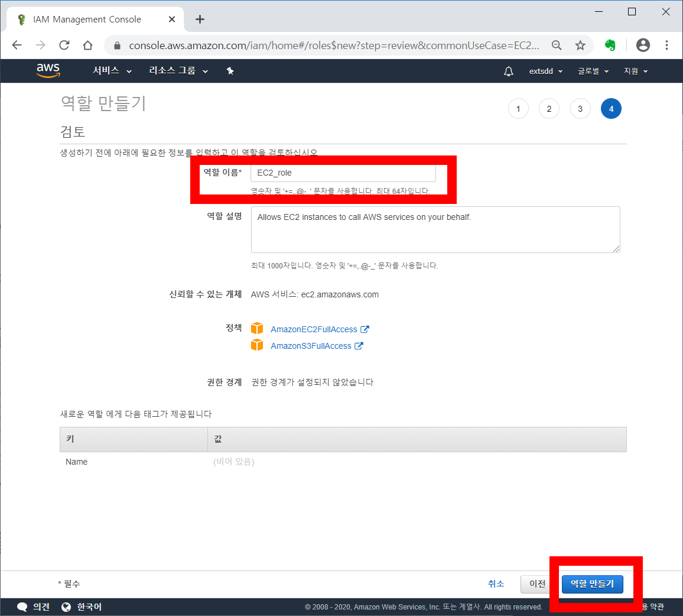Click the (비어 있음) tag value cell
Image resolution: width=683 pixels, height=616 pixels.
(x=233, y=462)
